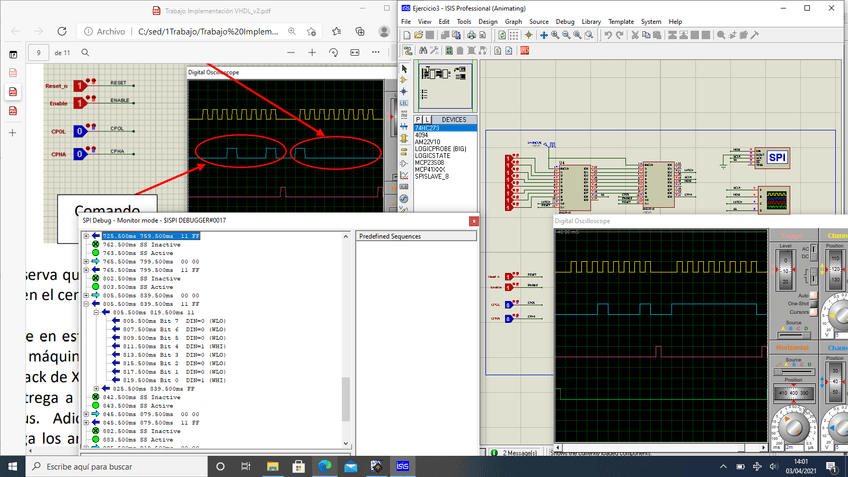Click the Undo arrow in ISIS toolbar
The height and width of the screenshot is (477, 848).
pos(609,35)
